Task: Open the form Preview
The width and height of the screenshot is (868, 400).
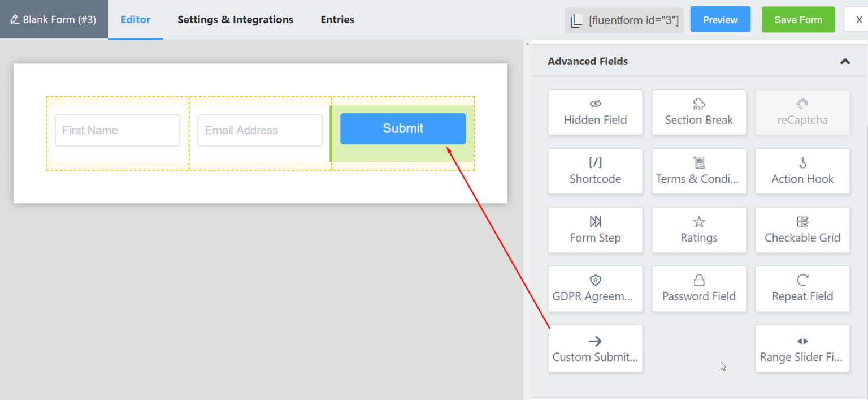Action: (720, 19)
